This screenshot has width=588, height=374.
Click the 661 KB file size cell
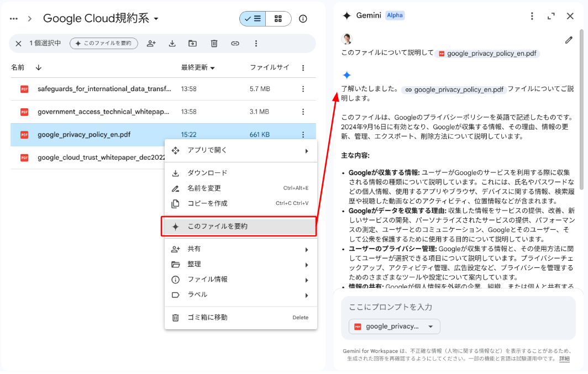[260, 135]
